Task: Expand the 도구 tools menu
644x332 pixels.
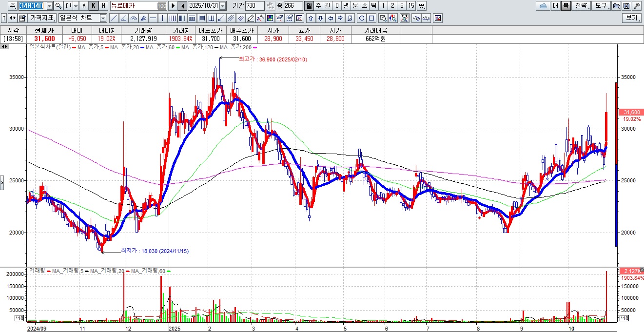Action: click(601, 6)
